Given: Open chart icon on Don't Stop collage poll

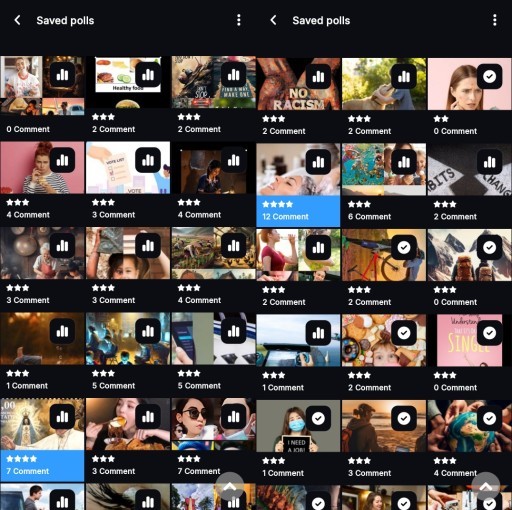Looking at the screenshot, I should (x=233, y=75).
